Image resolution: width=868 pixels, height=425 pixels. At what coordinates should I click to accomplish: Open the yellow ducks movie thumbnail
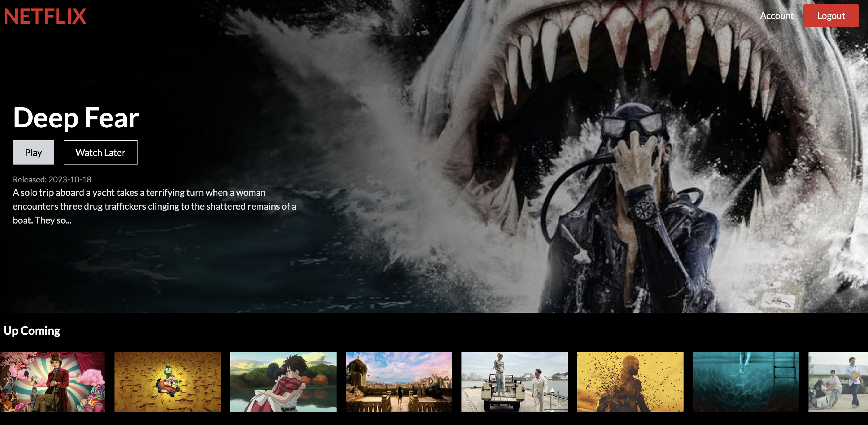click(168, 382)
